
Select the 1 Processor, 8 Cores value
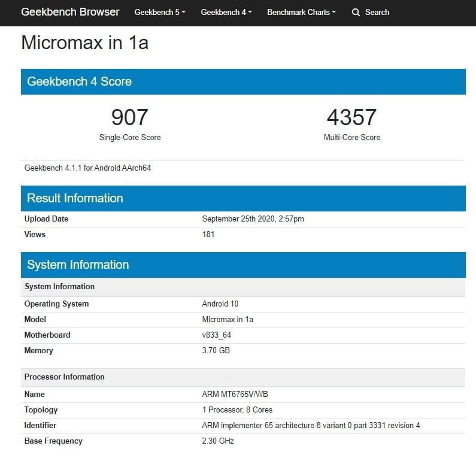237,410
